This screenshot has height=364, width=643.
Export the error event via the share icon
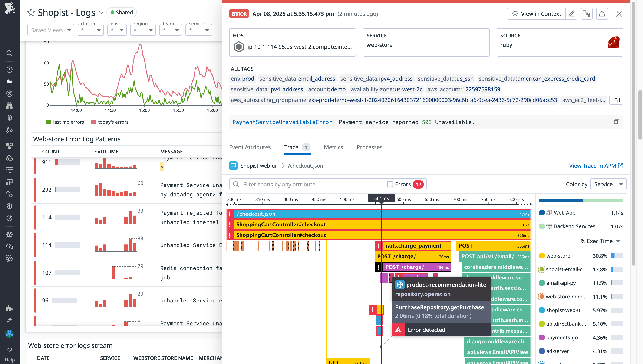(x=602, y=13)
